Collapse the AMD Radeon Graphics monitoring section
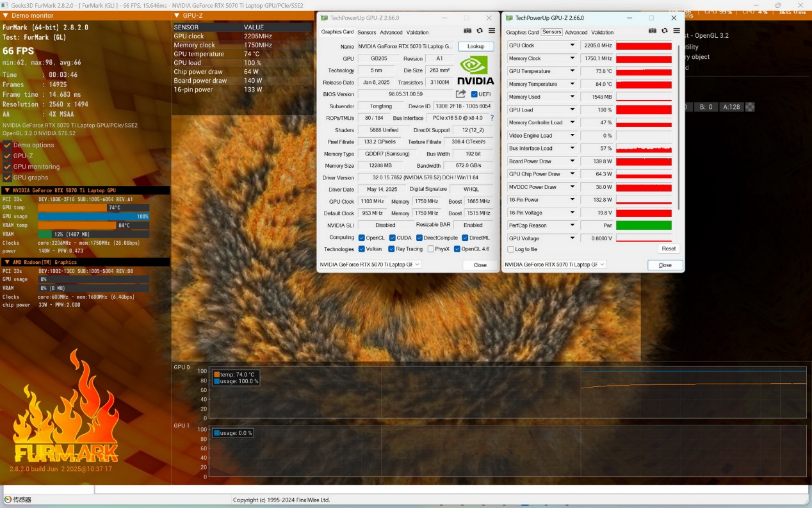The image size is (812, 508). [7, 262]
